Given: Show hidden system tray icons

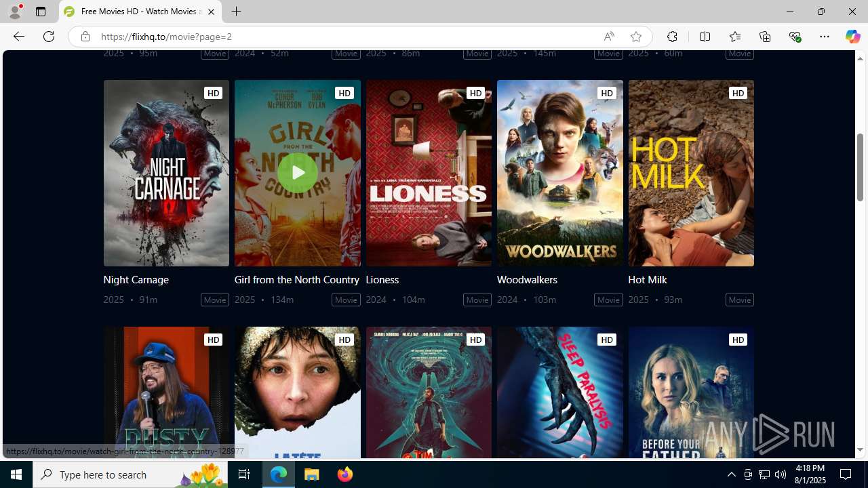Looking at the screenshot, I should click(731, 474).
